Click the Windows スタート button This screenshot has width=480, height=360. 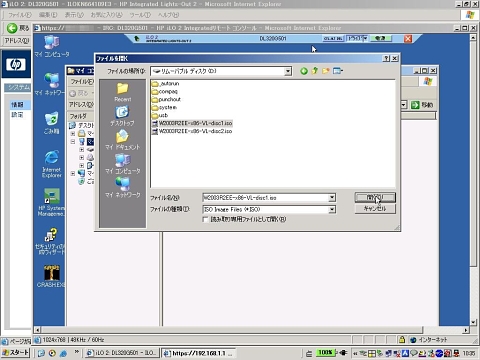(x=16, y=352)
